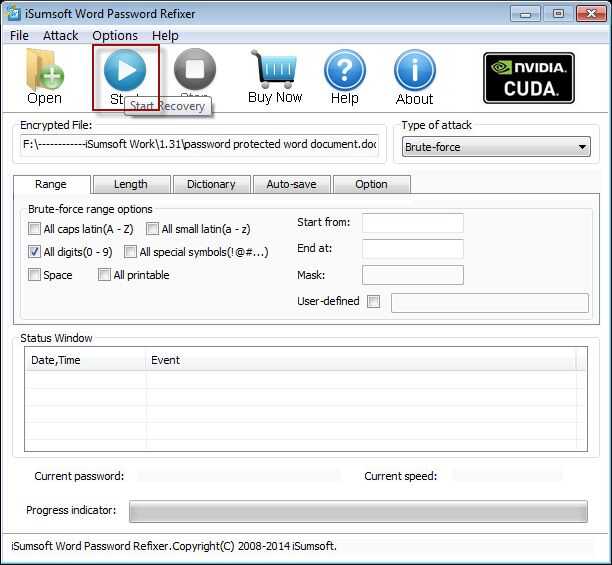The height and width of the screenshot is (565, 612).
Task: Click the Date,Time column header
Action: [85, 360]
